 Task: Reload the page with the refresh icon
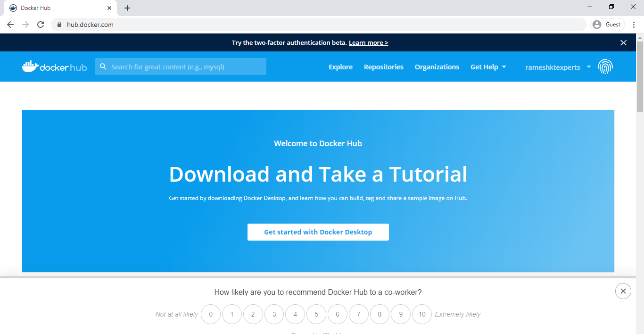click(41, 25)
